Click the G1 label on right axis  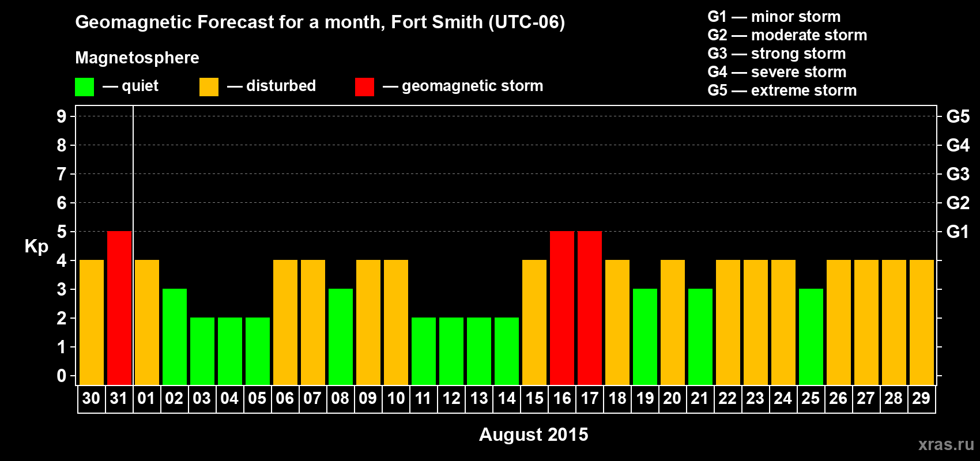click(958, 232)
